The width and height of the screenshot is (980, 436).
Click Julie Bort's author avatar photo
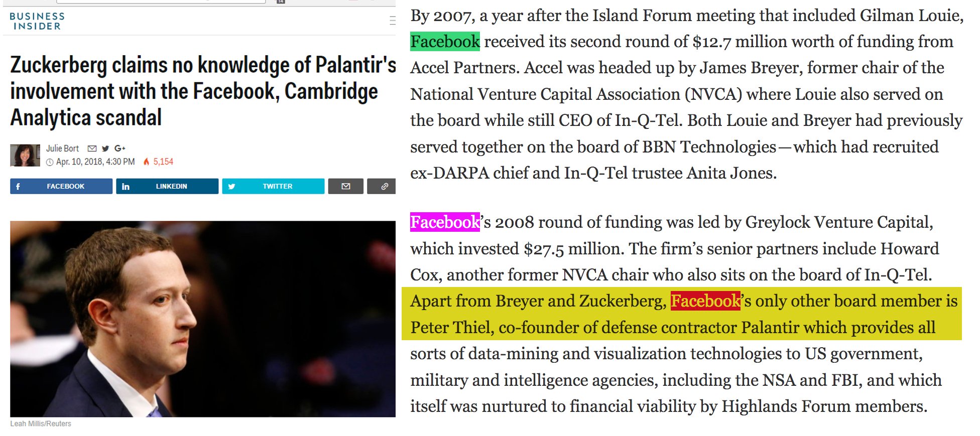[x=25, y=156]
